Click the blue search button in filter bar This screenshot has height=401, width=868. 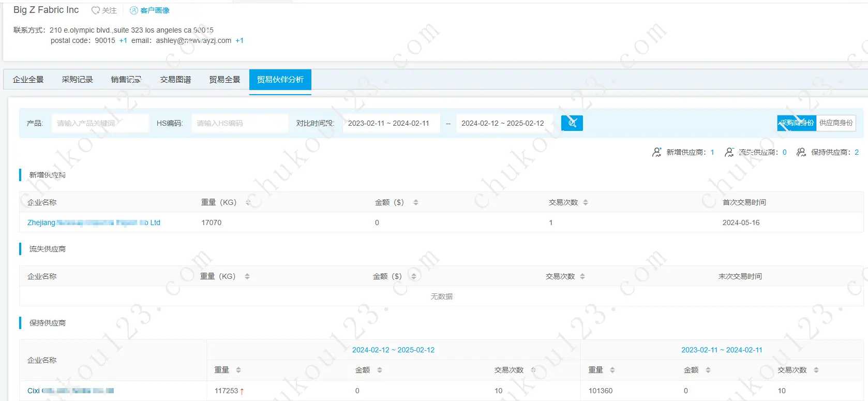point(572,123)
